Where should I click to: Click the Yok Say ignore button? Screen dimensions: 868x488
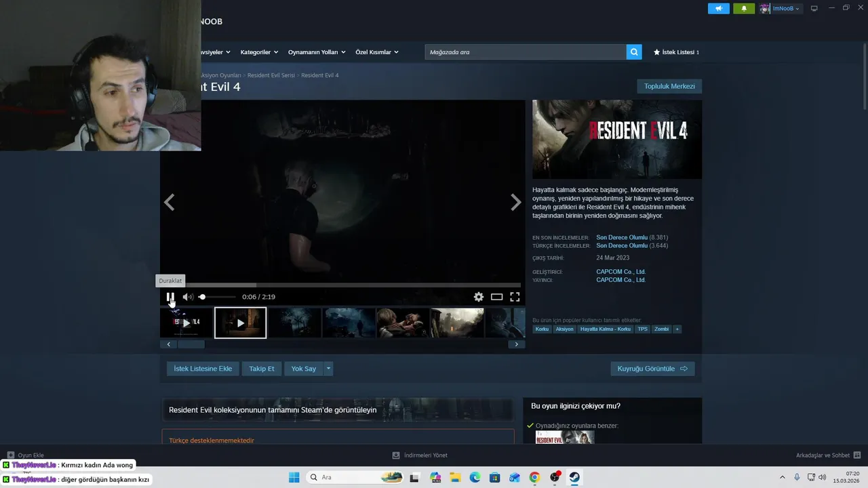304,369
